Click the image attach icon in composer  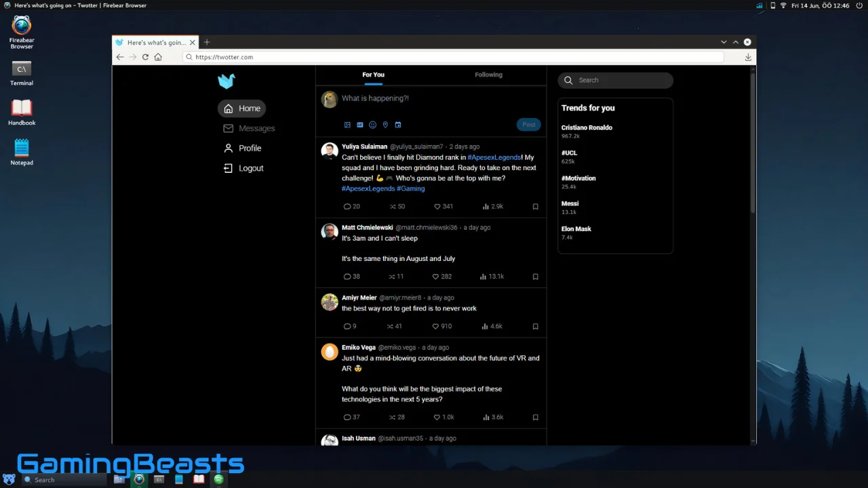347,125
